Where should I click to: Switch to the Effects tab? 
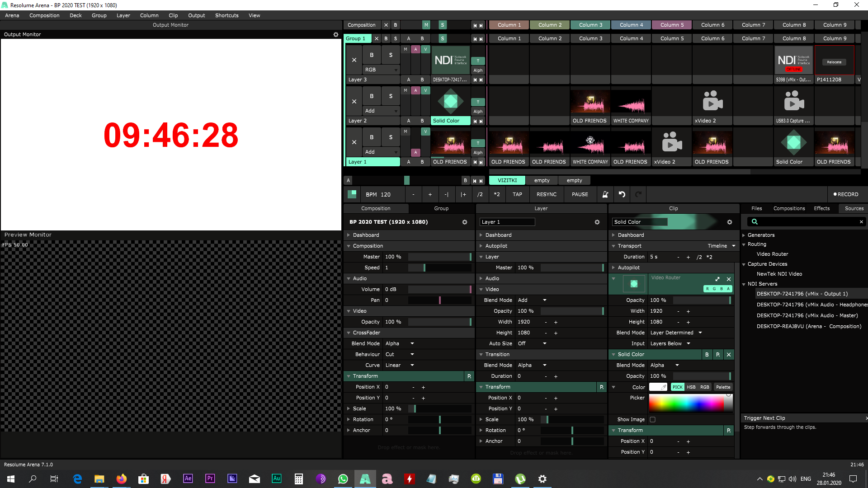coord(821,208)
